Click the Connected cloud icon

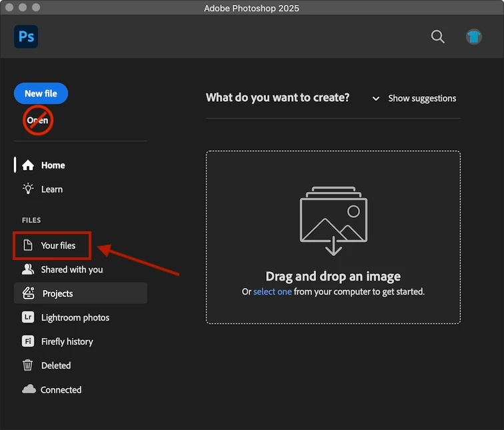click(29, 389)
